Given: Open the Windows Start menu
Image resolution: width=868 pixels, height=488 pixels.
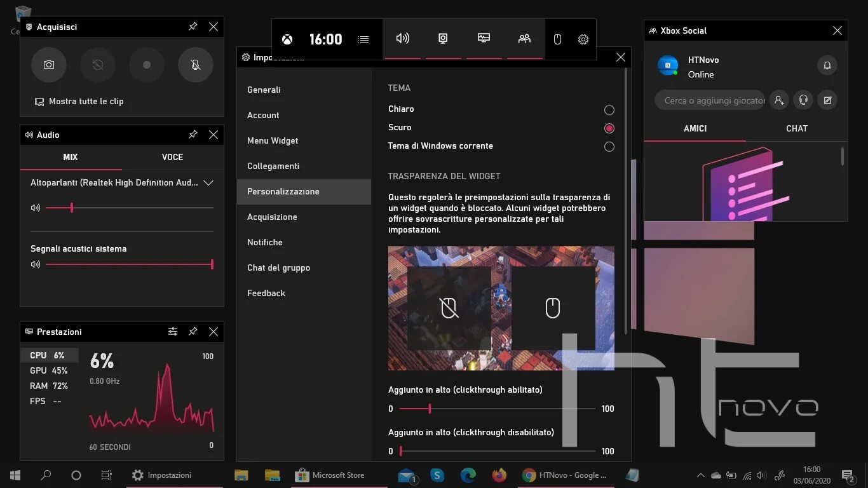Looking at the screenshot, I should (15, 475).
